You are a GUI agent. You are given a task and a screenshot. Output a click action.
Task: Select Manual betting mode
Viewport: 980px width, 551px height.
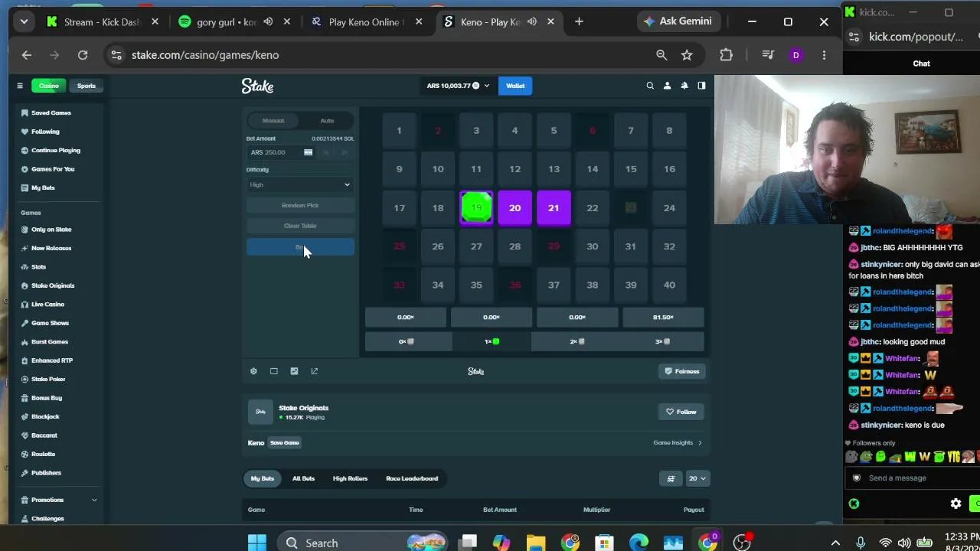tap(273, 120)
